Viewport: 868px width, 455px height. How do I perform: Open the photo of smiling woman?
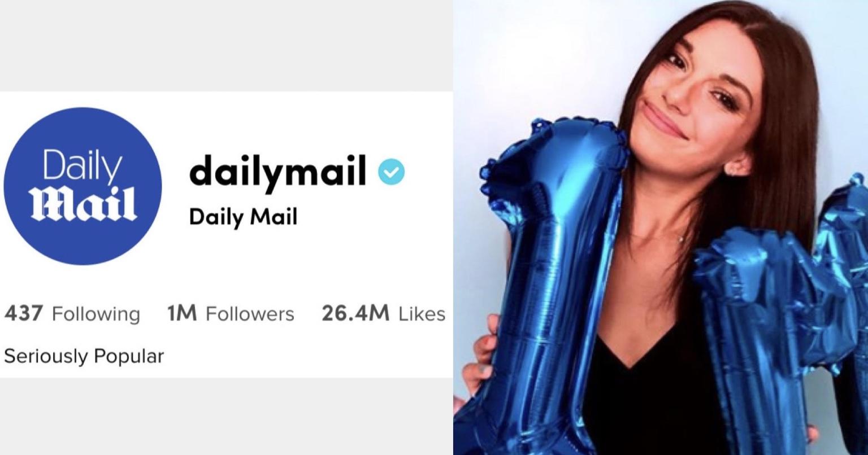(x=661, y=228)
